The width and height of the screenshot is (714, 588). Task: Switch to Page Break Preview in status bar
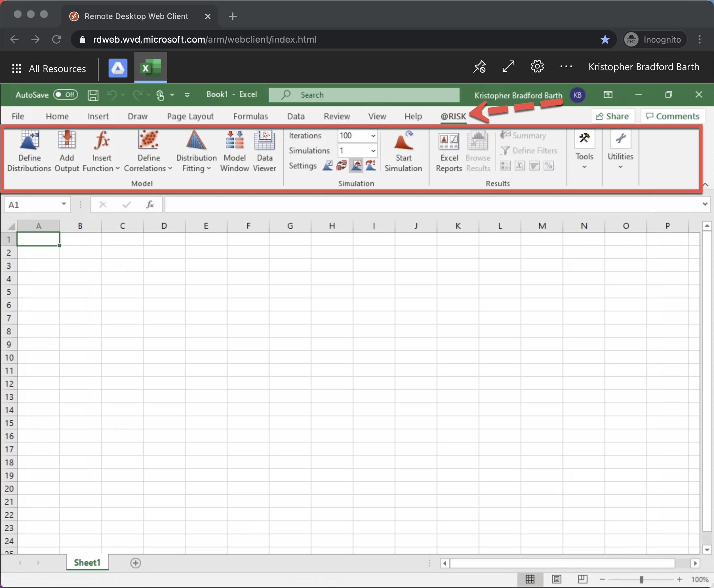(583, 579)
